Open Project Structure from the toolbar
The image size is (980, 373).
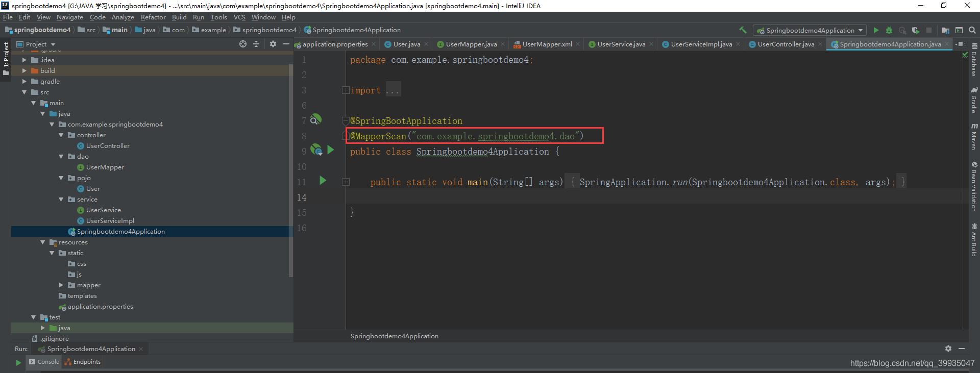click(946, 30)
